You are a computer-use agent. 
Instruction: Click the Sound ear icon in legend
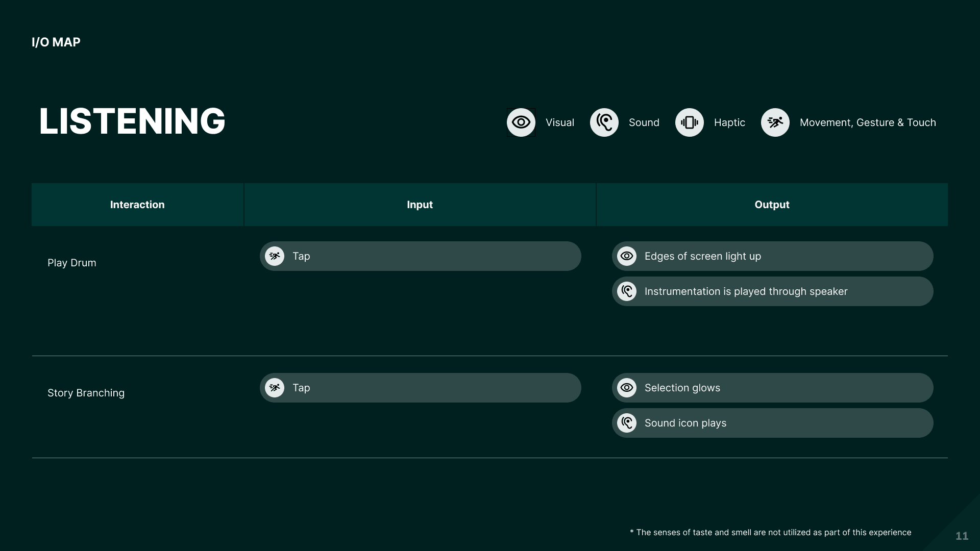pyautogui.click(x=604, y=122)
